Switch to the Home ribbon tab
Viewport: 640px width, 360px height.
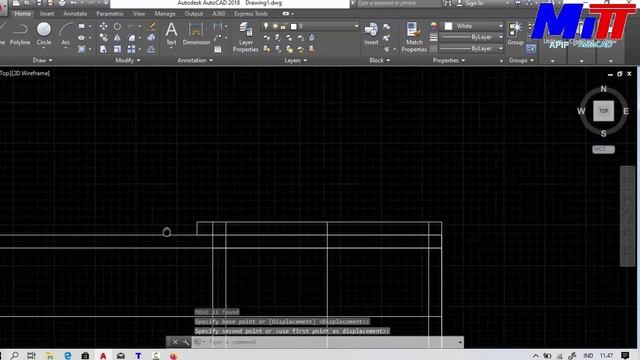pos(22,14)
